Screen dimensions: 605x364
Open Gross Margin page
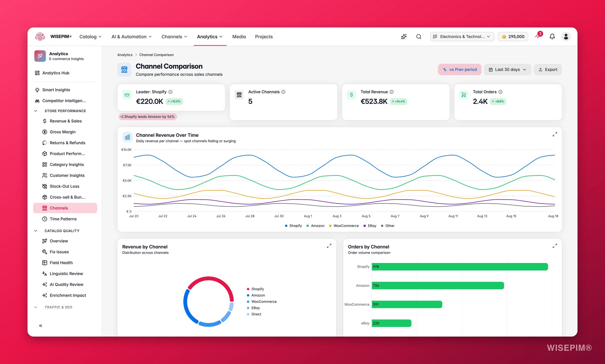click(65, 132)
